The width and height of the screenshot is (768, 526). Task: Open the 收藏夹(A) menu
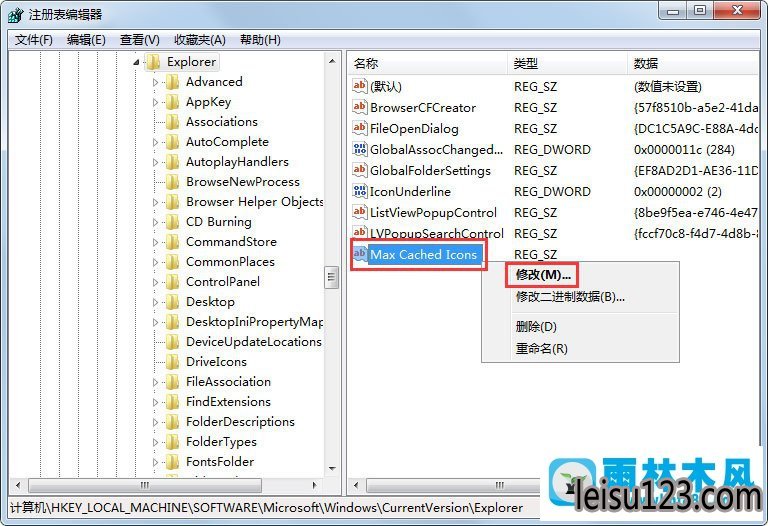(199, 40)
